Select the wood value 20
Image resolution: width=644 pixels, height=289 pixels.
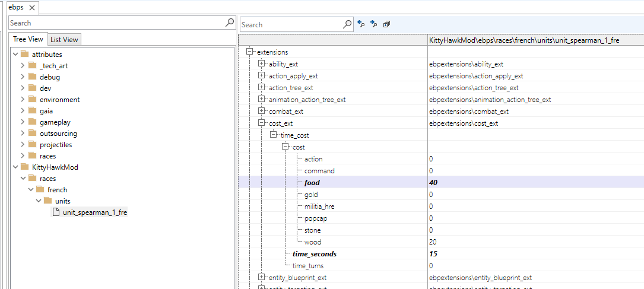point(433,242)
